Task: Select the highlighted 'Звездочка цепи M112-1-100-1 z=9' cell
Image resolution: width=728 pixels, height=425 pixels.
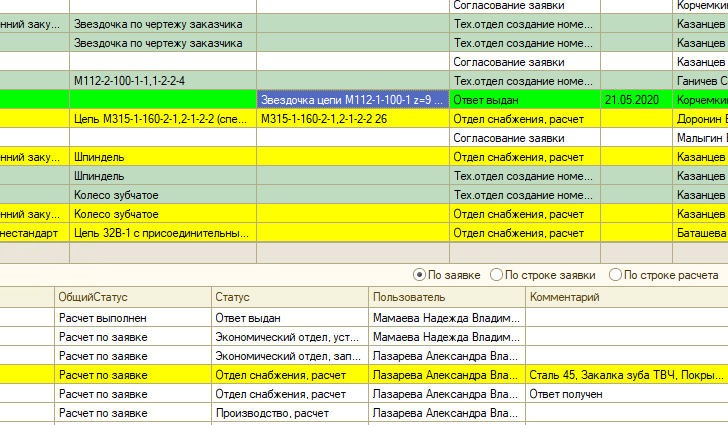Action: pyautogui.click(x=353, y=100)
